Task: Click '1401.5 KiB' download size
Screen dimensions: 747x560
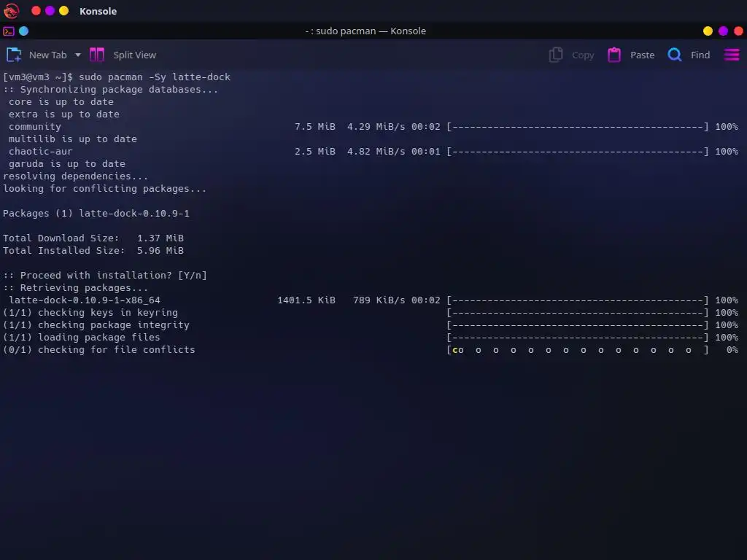Action: pos(306,300)
